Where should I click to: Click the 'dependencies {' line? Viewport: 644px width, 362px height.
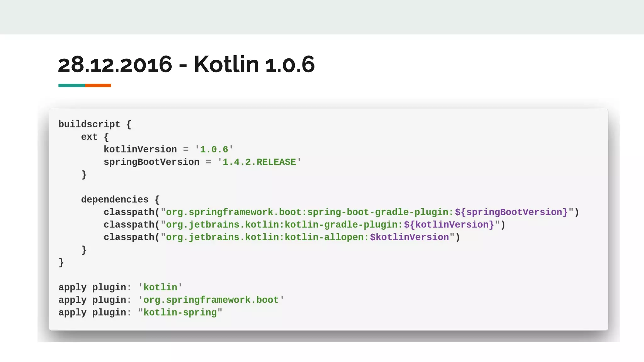click(120, 200)
